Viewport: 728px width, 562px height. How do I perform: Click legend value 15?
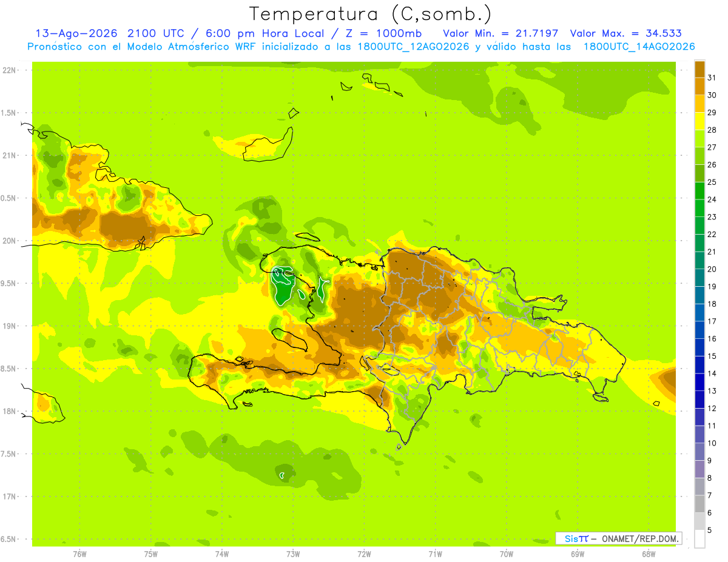click(712, 356)
